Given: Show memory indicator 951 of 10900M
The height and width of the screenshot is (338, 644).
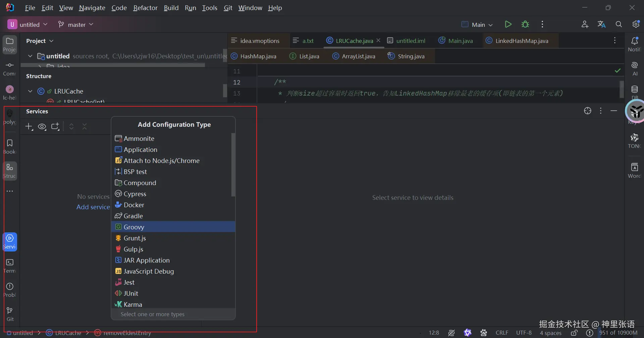Looking at the screenshot, I should 619,333.
